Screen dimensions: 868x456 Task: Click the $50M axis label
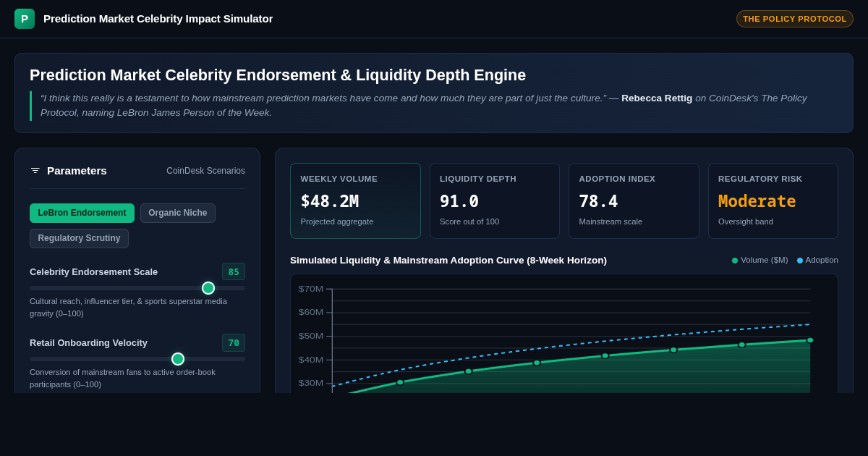[x=311, y=336]
